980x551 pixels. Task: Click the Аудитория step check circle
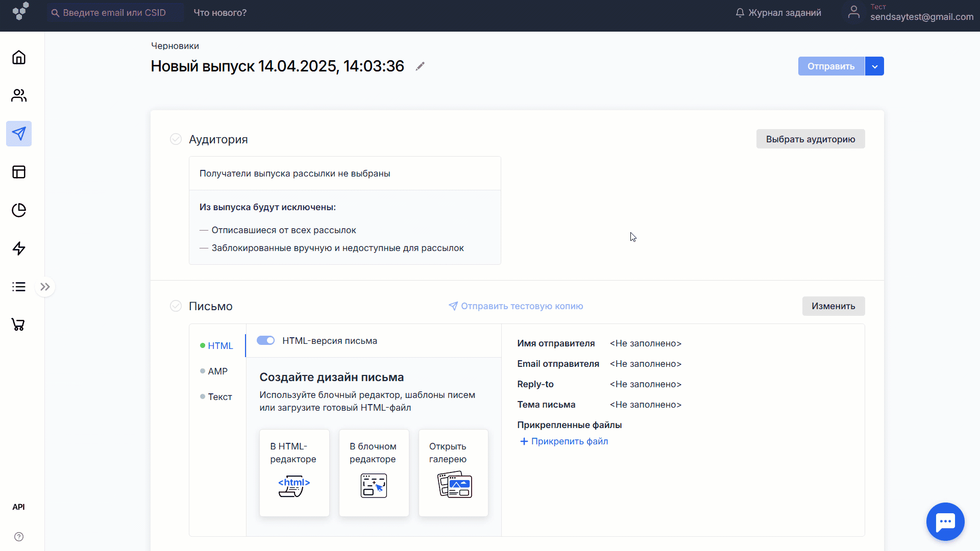176,139
